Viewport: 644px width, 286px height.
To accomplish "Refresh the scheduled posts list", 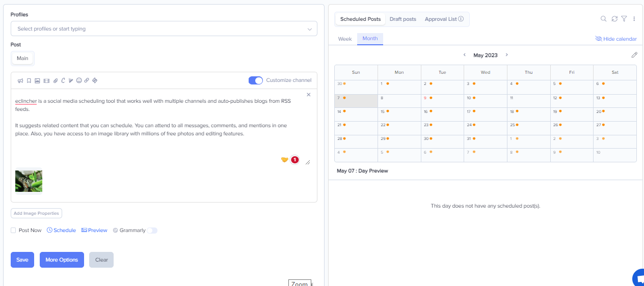I will [x=614, y=19].
